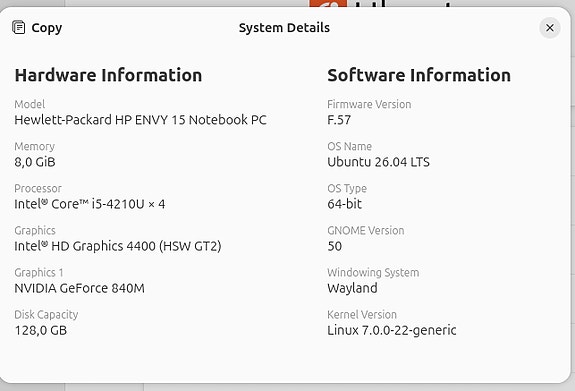Select the Linux 7.0.0-22-generic value
This screenshot has height=391, width=575.
coord(392,330)
